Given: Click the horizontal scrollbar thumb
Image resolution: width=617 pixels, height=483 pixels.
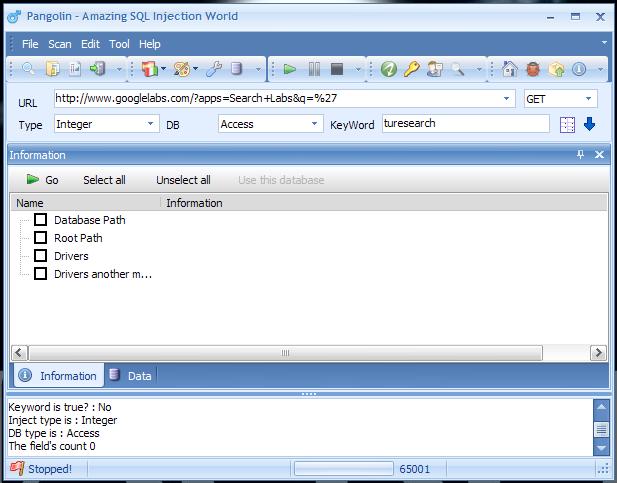Looking at the screenshot, I should (x=286, y=353).
